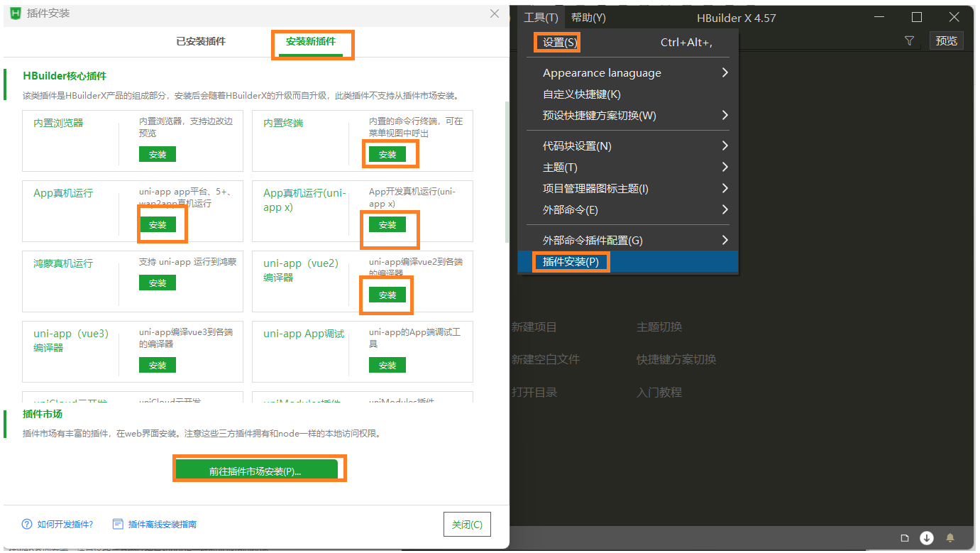Click the uni-app App调试 plugin name

[304, 334]
